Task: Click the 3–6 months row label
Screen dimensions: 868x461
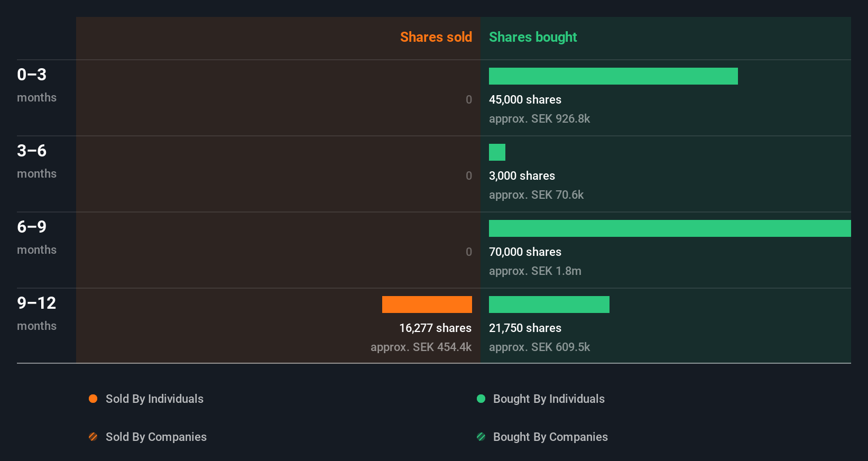Action: point(36,161)
